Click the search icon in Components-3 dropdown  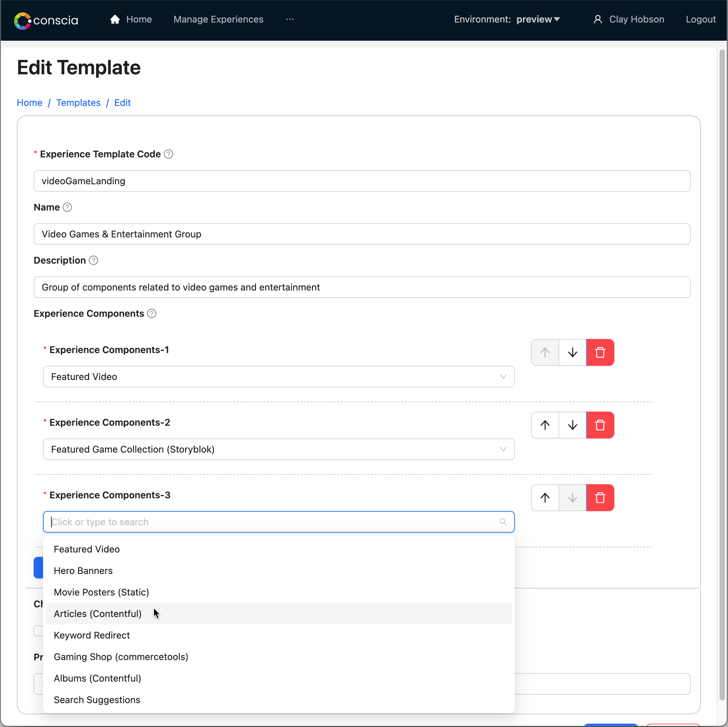(x=503, y=521)
